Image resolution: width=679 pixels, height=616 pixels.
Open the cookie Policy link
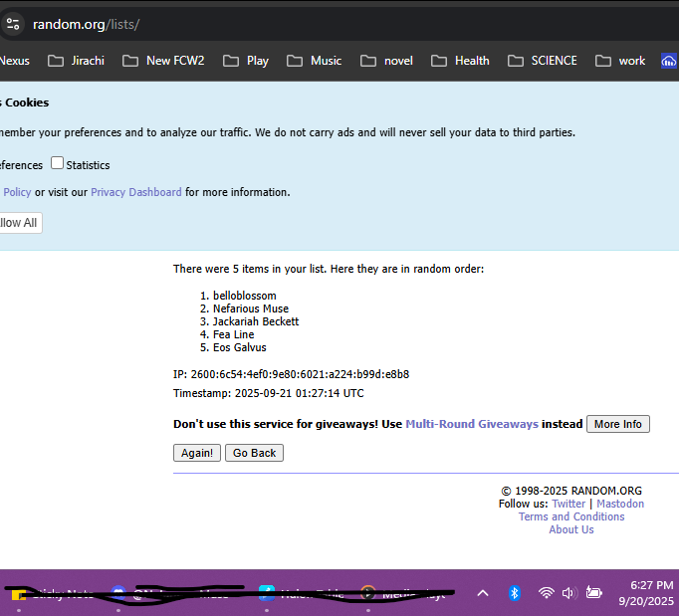pos(17,192)
